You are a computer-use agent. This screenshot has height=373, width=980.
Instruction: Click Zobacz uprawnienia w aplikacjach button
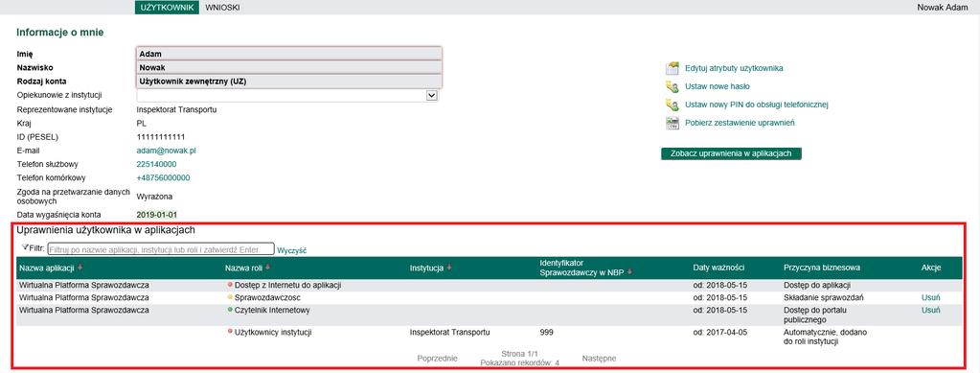click(731, 153)
